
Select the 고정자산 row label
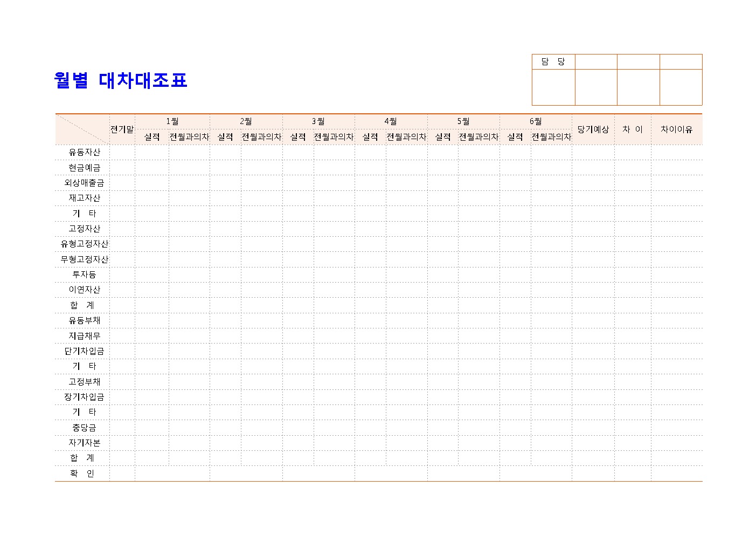click(85, 229)
